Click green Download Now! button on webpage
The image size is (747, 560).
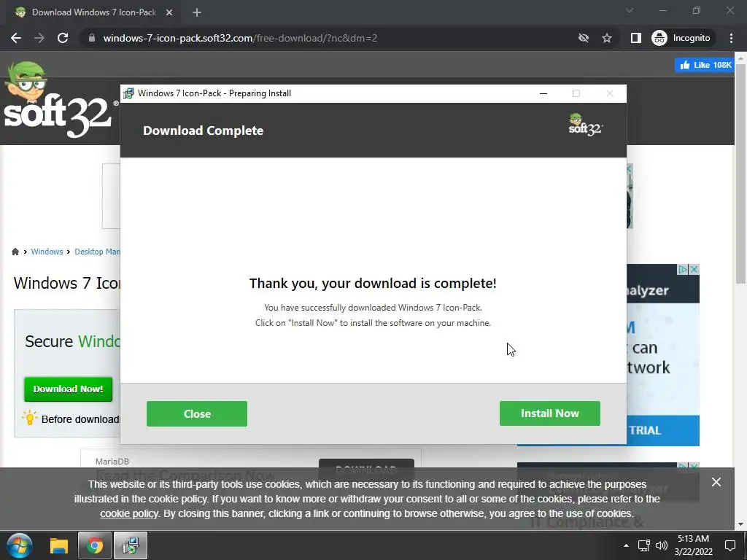68,389
